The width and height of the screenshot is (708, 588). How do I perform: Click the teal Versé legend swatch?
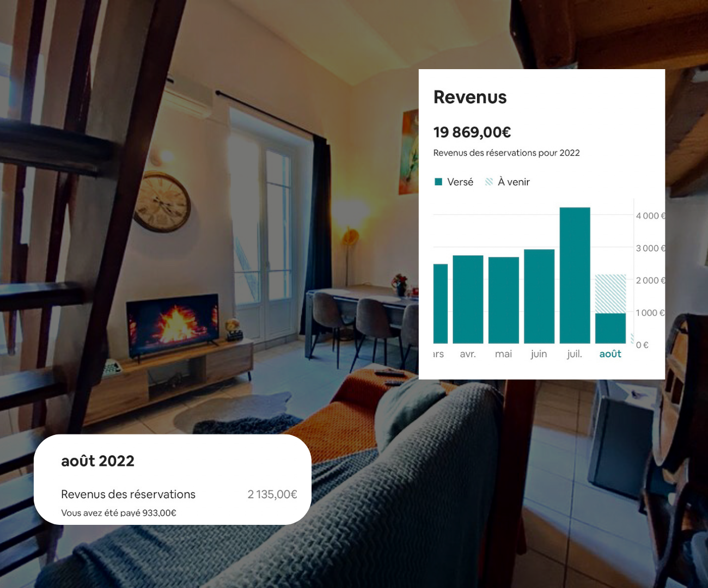click(438, 182)
